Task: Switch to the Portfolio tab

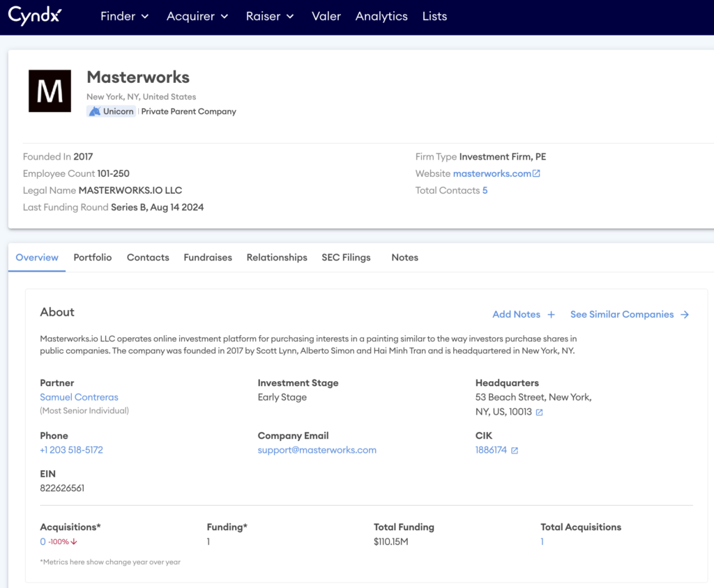Action: click(93, 258)
